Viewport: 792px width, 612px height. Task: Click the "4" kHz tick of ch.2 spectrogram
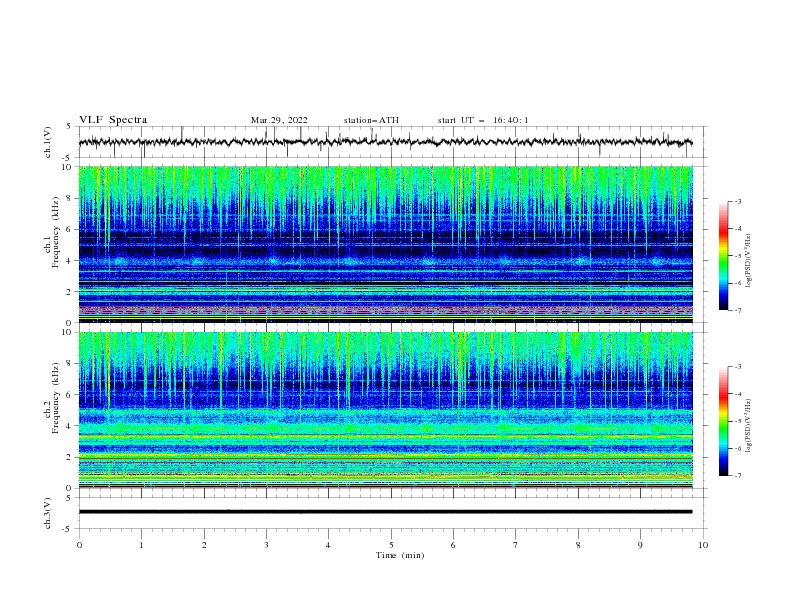[70, 426]
